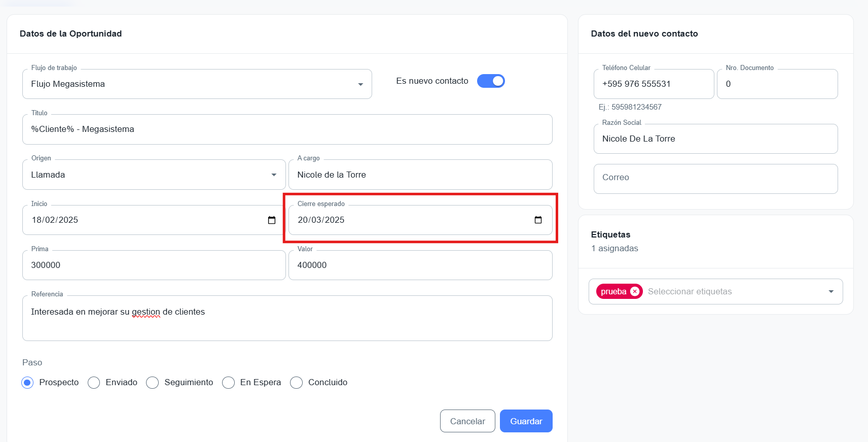Viewport: 868px width, 442px height.
Task: Open calendar picker in Cierre esperado field
Action: [x=538, y=220]
